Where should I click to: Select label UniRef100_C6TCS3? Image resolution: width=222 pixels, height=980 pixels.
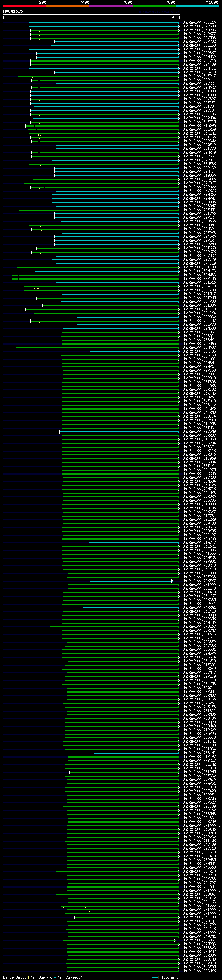tap(199, 148)
